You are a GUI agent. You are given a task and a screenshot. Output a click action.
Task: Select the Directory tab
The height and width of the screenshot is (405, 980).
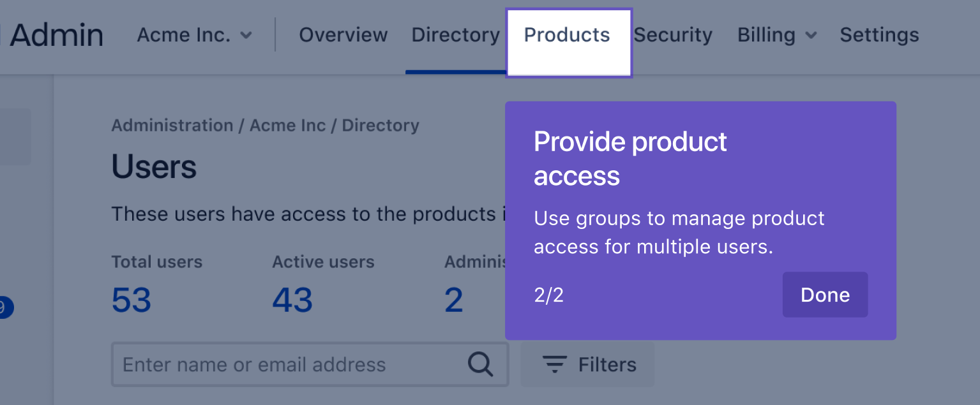pyautogui.click(x=455, y=35)
